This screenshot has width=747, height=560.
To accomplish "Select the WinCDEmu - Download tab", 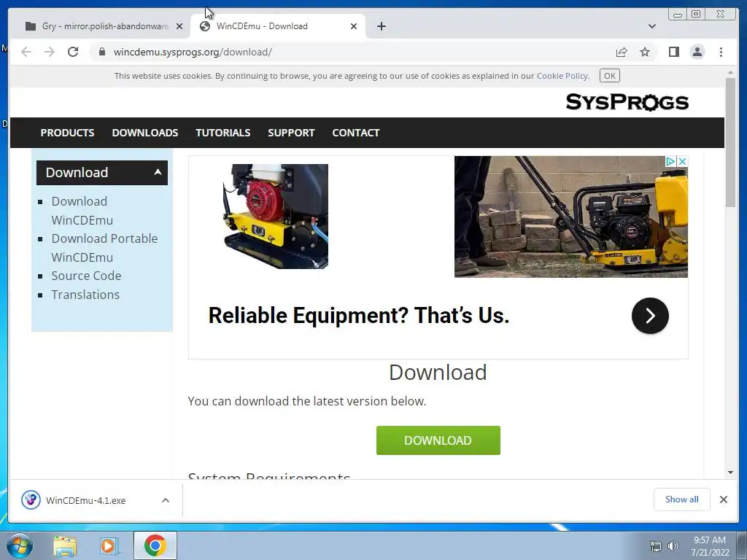I will [x=277, y=26].
